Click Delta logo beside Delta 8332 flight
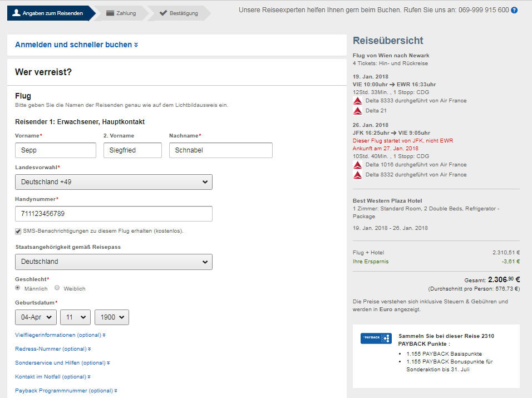The width and height of the screenshot is (532, 398). point(358,175)
